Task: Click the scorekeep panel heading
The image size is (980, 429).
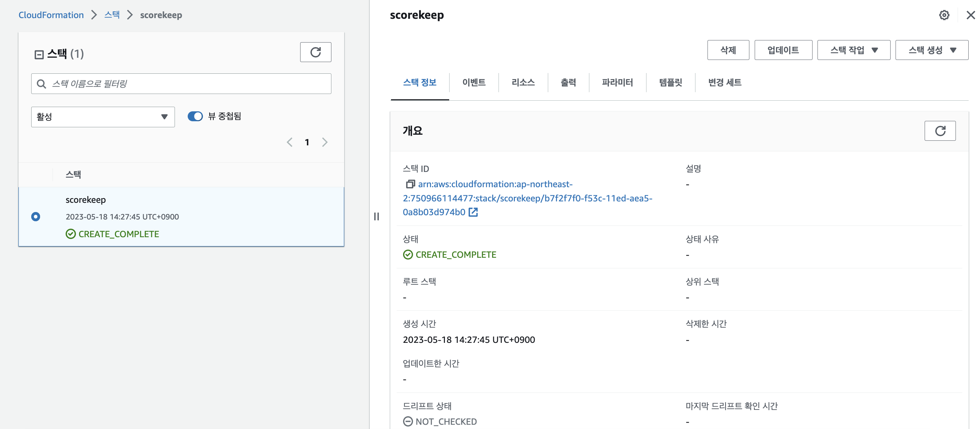Action: [x=417, y=15]
